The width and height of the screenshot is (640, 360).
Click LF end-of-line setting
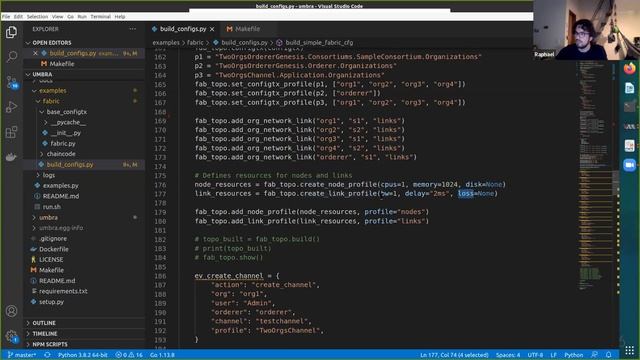pyautogui.click(x=553, y=355)
